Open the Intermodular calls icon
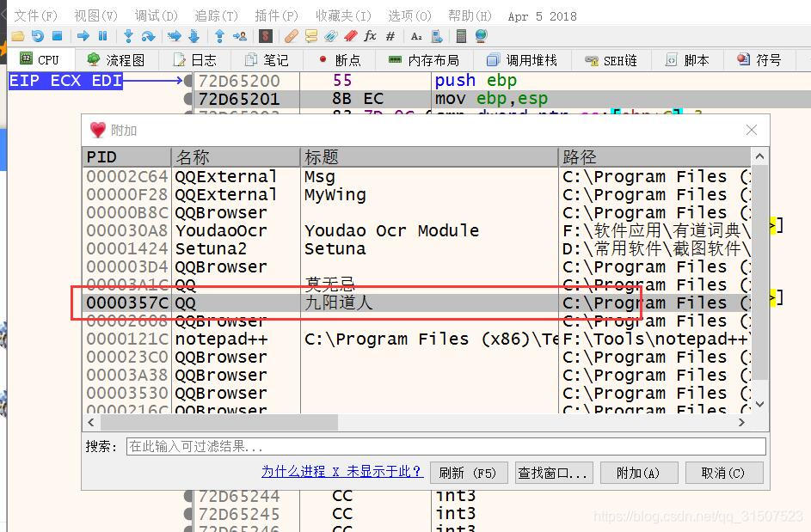Screen dimensions: 811x532 coord(437,36)
